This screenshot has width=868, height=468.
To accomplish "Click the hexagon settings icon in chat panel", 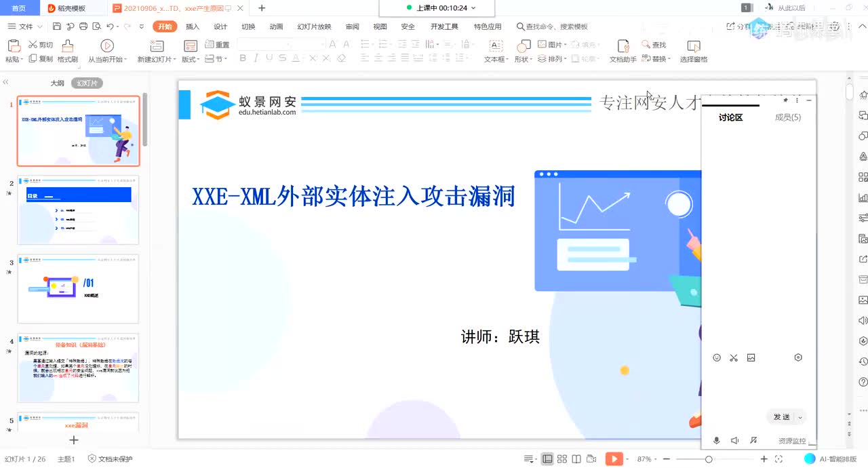I will (x=798, y=357).
